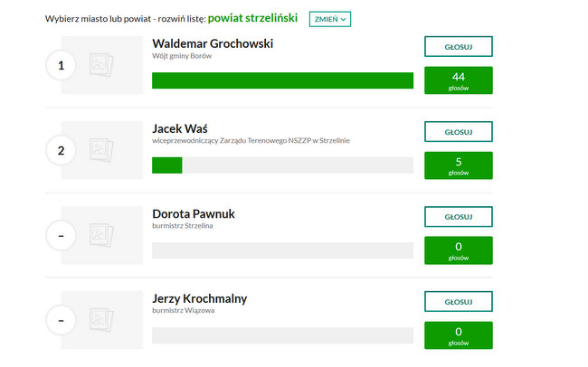Click the 44 głosów vote counter

coord(459,80)
